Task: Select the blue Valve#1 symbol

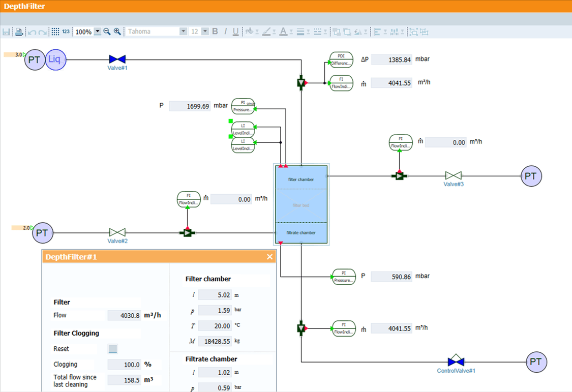Action: pyautogui.click(x=117, y=59)
